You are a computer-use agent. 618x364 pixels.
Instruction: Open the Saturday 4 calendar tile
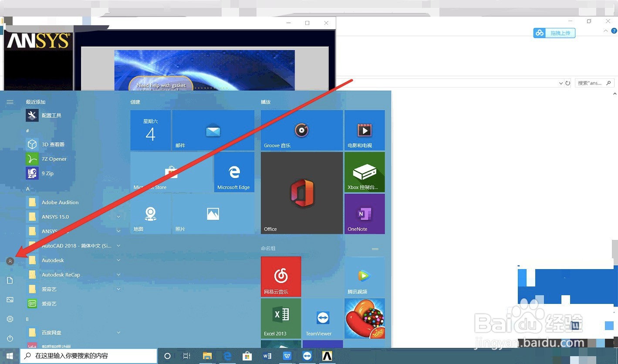pos(150,130)
